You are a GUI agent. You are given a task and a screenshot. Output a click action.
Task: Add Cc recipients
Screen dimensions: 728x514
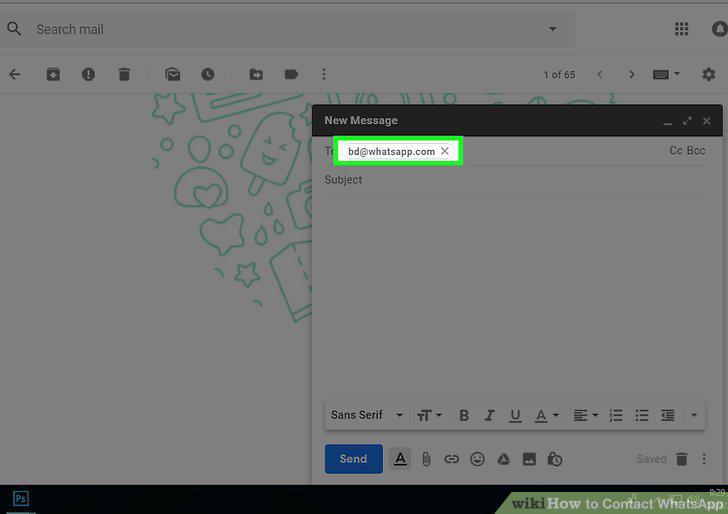pos(676,150)
